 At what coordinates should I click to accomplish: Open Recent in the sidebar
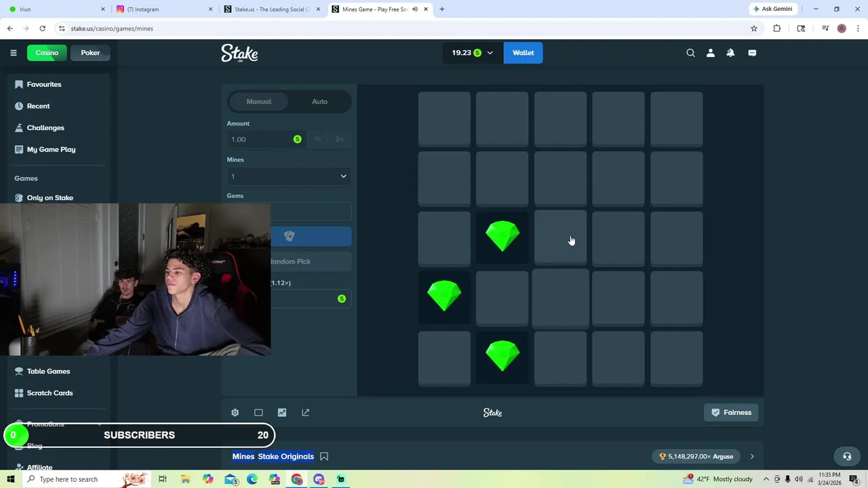click(x=38, y=106)
